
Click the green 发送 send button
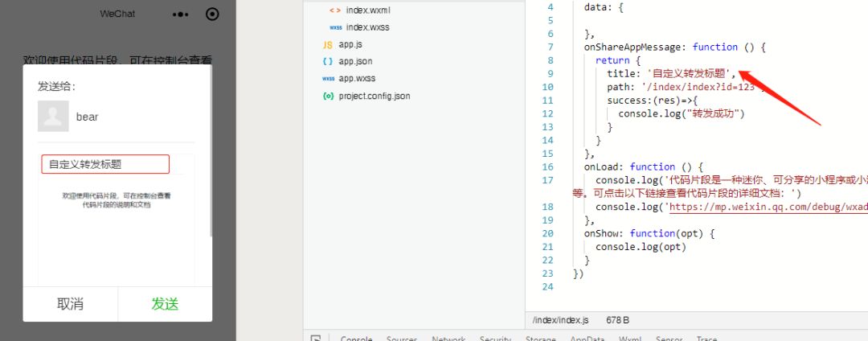click(x=165, y=304)
